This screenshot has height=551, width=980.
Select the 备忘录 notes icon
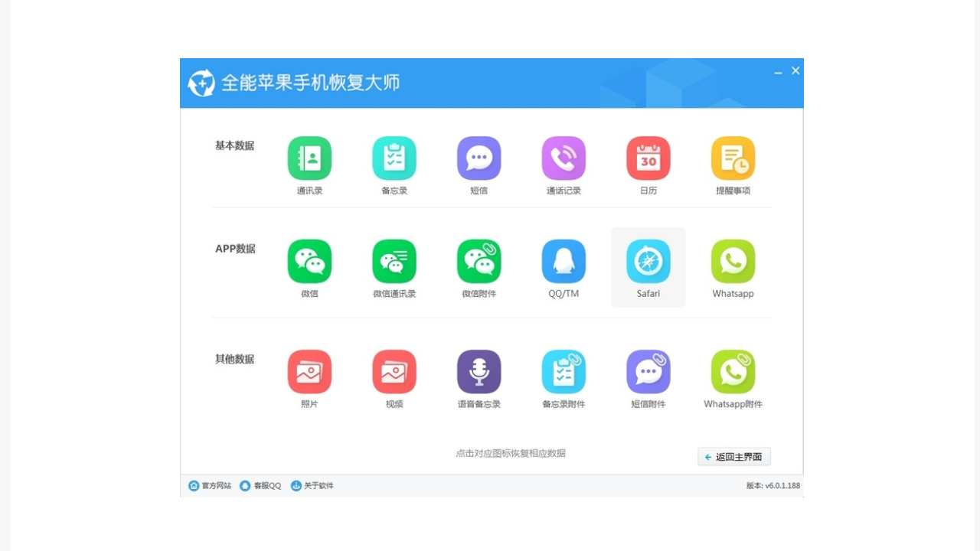click(x=394, y=158)
